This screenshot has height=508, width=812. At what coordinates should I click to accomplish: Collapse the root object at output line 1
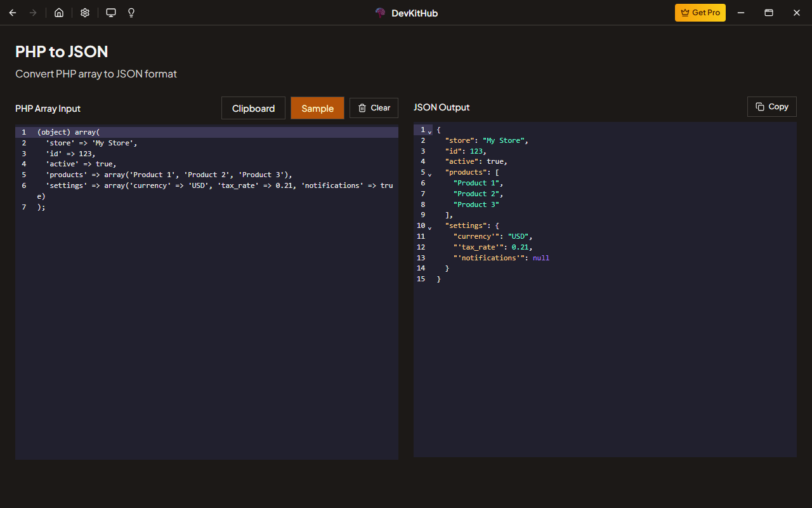click(429, 131)
